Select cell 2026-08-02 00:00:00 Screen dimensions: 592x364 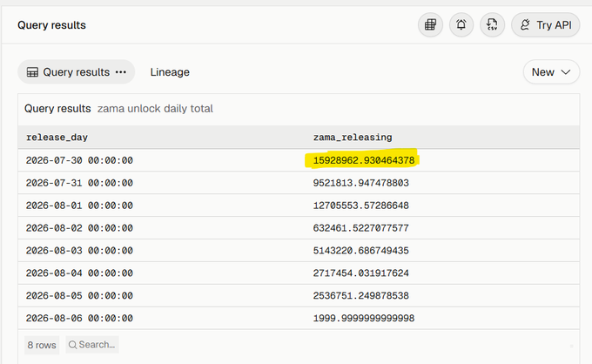point(79,228)
